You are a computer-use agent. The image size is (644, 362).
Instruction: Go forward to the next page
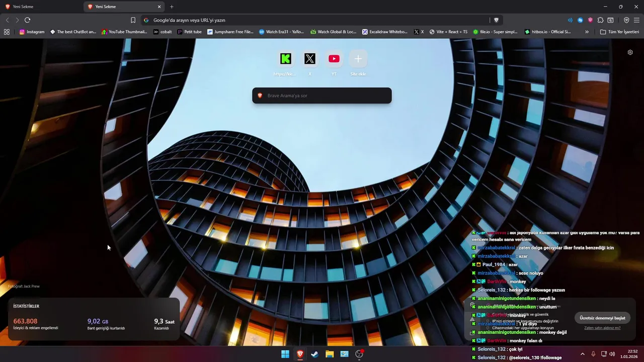point(17,20)
